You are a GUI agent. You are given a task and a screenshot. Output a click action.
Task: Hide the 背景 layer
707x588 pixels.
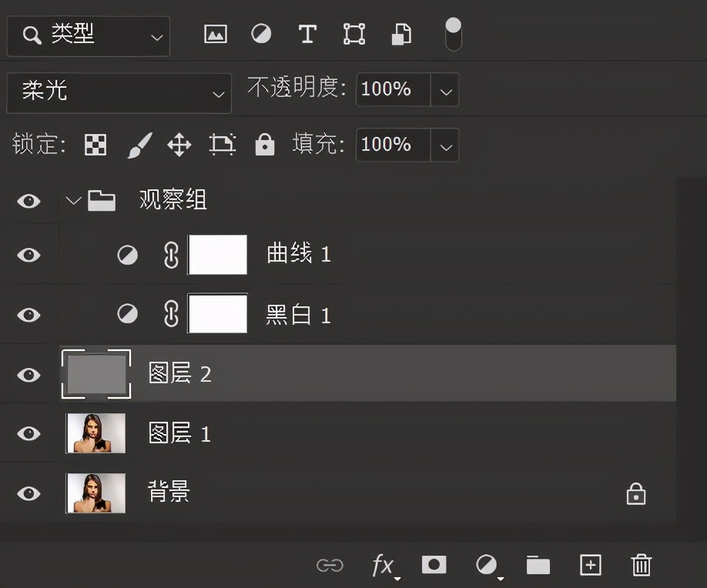[x=28, y=493]
